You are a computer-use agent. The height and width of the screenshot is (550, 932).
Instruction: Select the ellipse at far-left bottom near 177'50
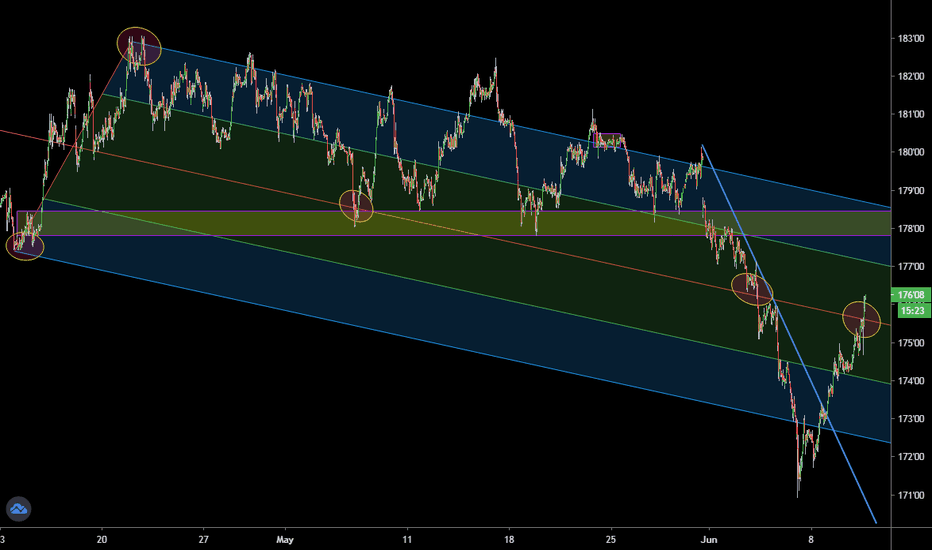25,245
